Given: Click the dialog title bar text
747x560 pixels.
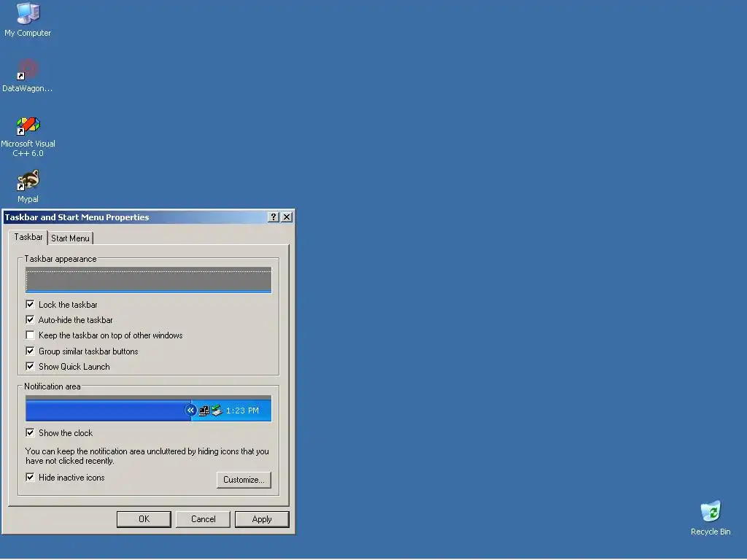Looking at the screenshot, I should pos(77,217).
